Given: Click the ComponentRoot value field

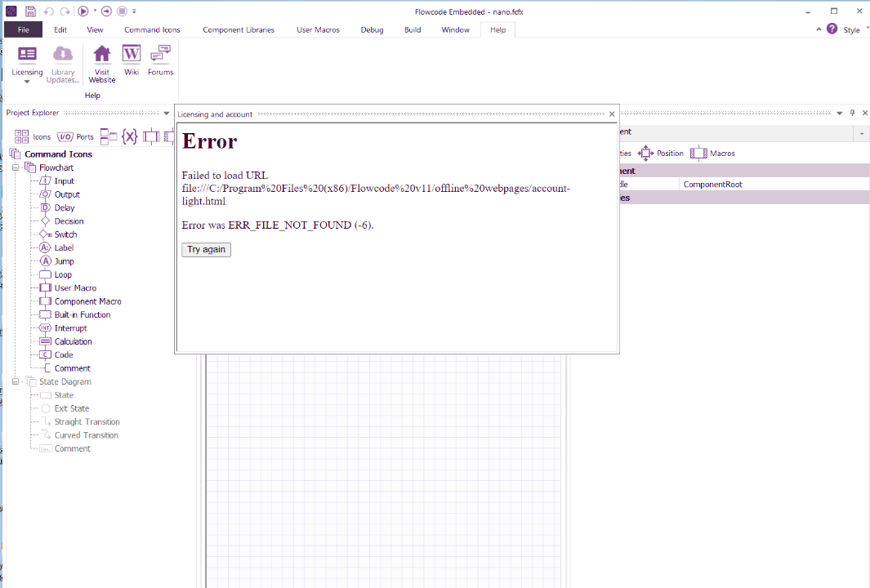Looking at the screenshot, I should (x=774, y=185).
